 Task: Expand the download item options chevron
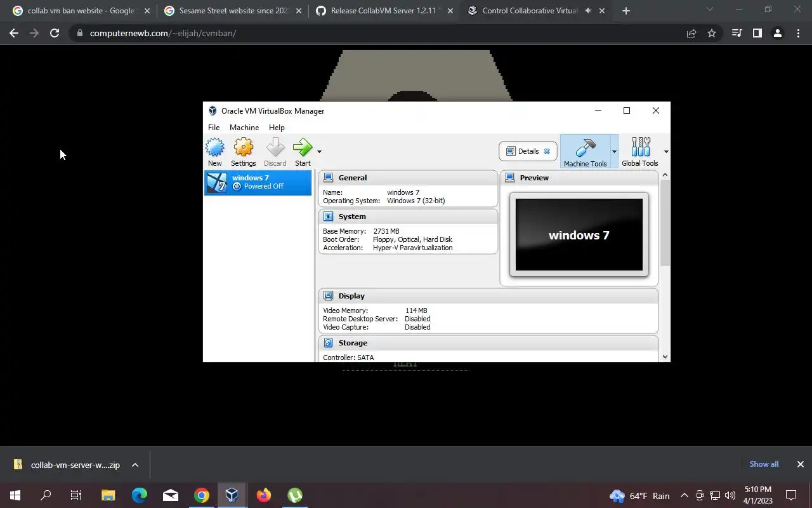coord(135,465)
